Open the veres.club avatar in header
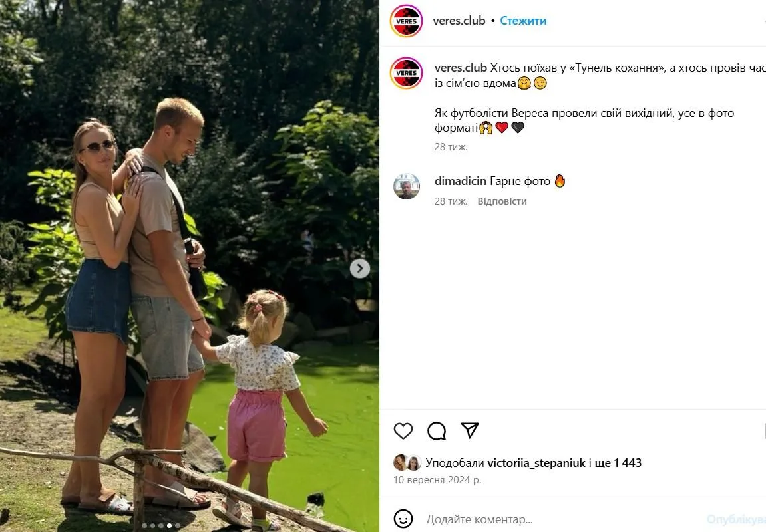Viewport: 766px width, 532px height. coord(407,21)
